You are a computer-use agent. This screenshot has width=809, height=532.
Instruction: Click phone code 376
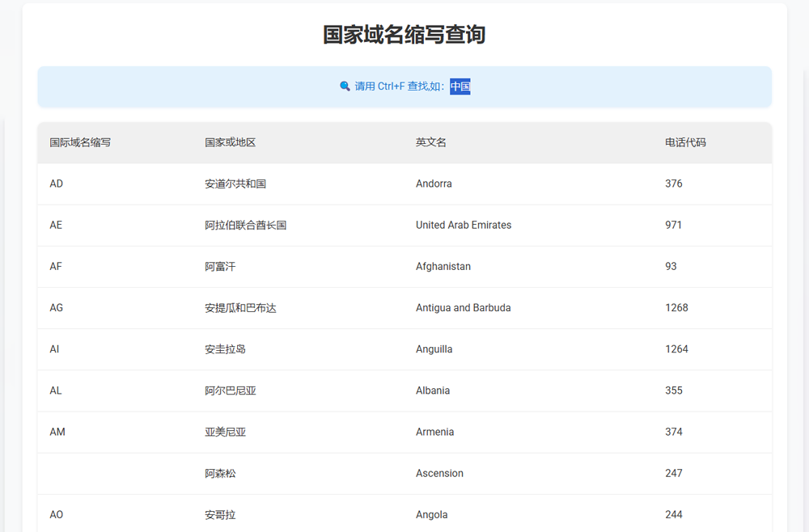(674, 184)
